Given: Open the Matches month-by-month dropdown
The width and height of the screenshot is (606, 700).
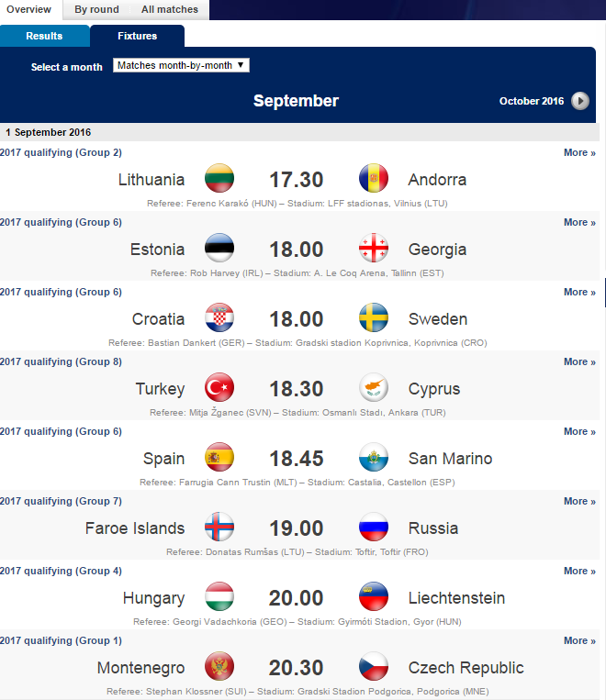Looking at the screenshot, I should tap(181, 66).
